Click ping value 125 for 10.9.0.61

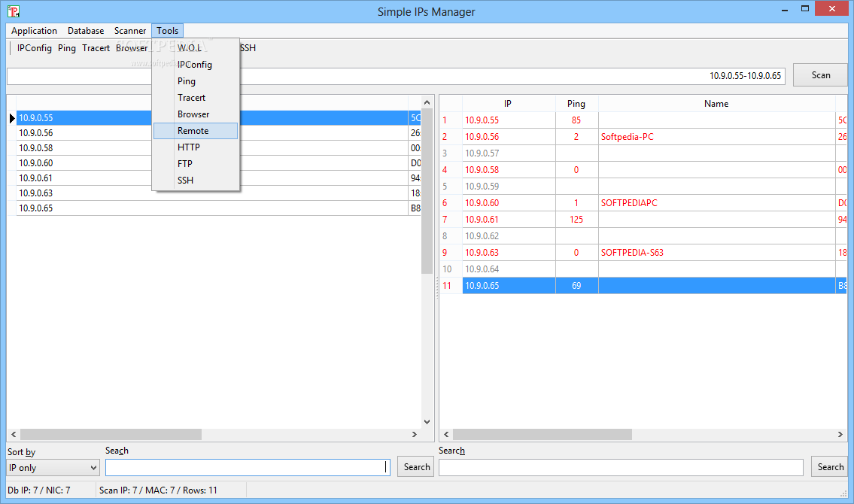click(x=576, y=220)
